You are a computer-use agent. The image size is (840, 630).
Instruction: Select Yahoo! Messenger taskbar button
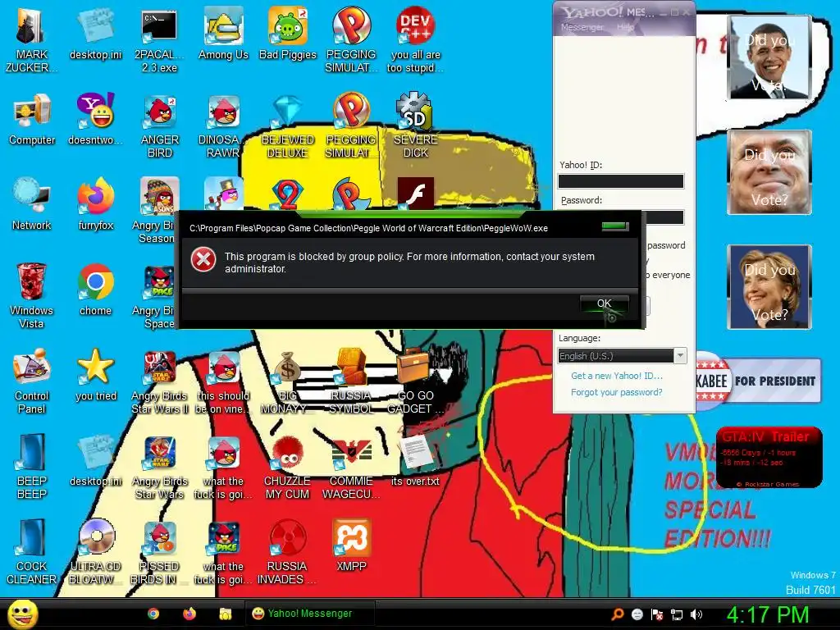[309, 614]
